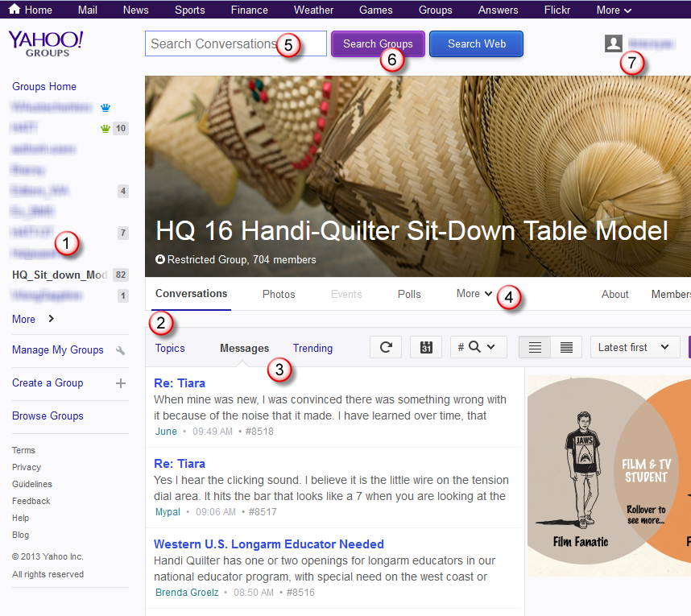Screen dimensions: 691x616
Task: Open the Conversations tab
Action: tap(191, 294)
